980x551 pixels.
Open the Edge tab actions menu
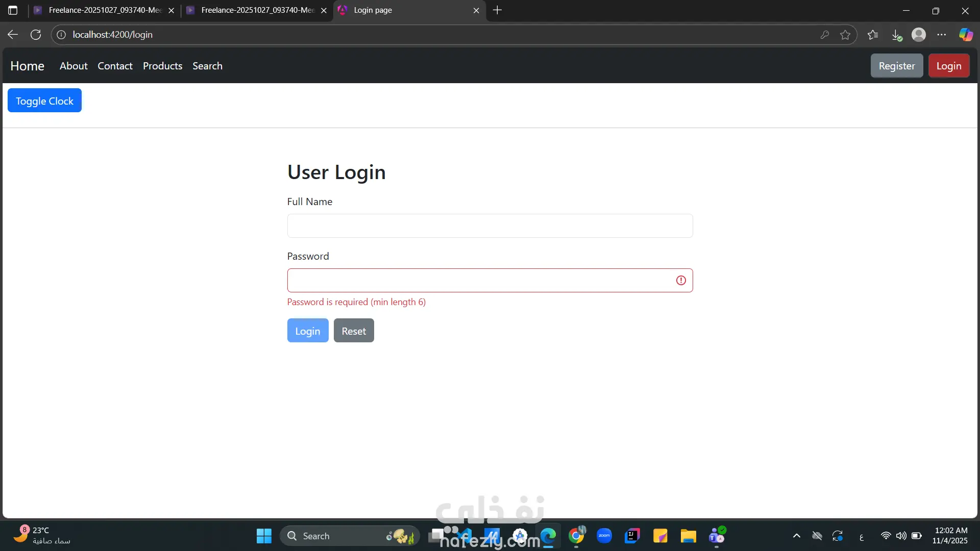point(13,10)
